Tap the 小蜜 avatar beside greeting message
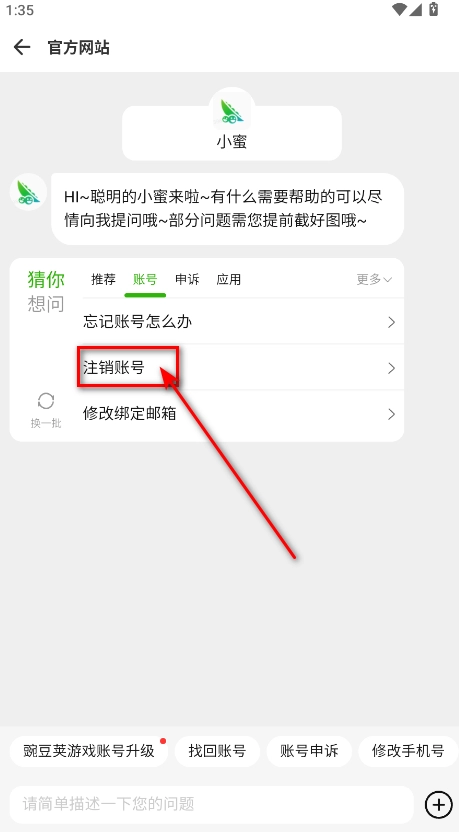459x832 pixels. tap(29, 192)
